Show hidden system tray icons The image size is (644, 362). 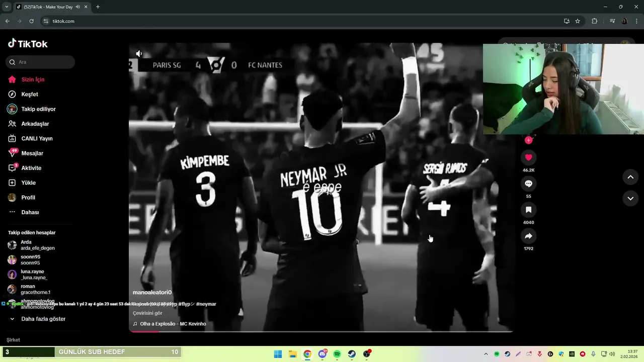[x=486, y=354]
